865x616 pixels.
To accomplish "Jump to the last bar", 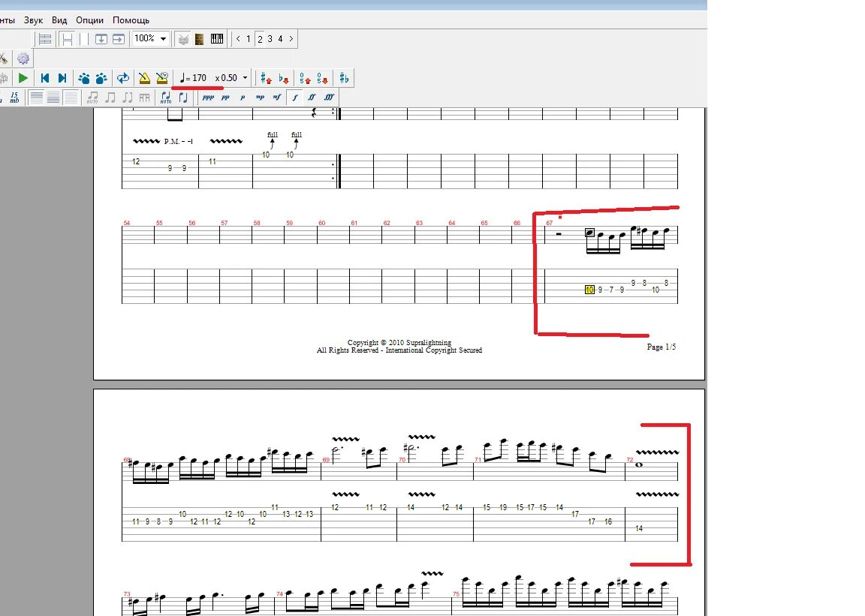I will click(x=62, y=78).
